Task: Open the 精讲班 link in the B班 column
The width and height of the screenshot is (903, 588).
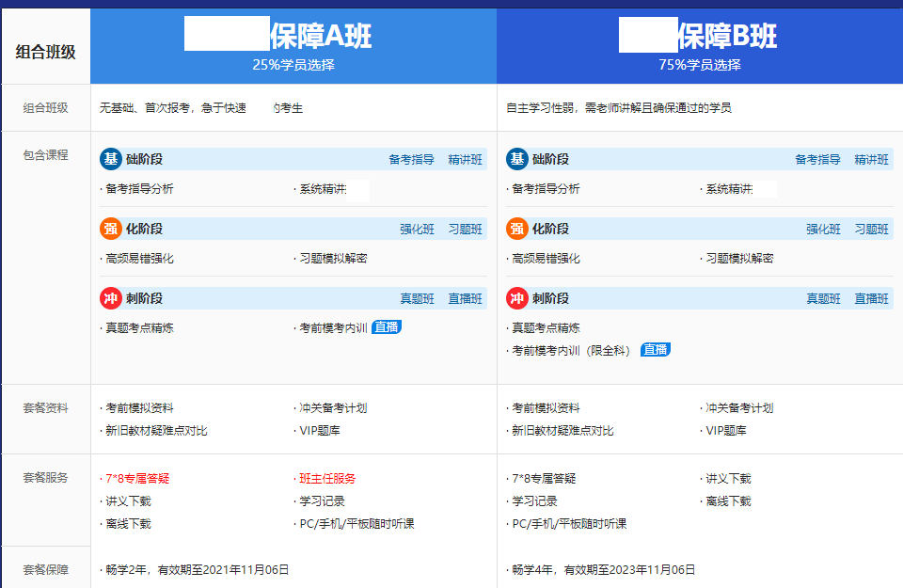Action: click(x=872, y=160)
